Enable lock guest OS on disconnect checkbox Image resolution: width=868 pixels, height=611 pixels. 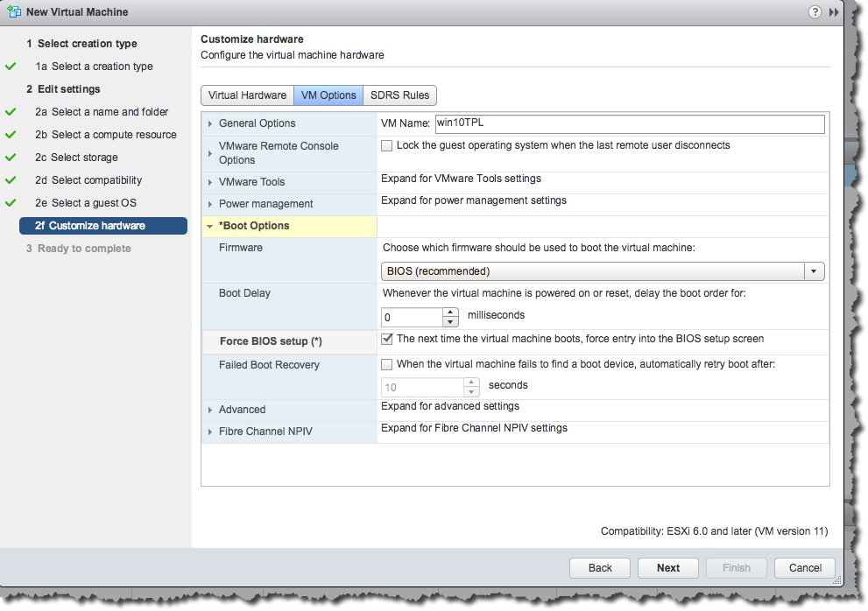(386, 146)
